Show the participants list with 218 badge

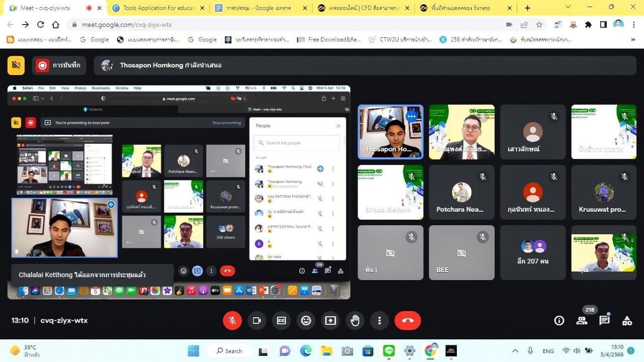582,320
